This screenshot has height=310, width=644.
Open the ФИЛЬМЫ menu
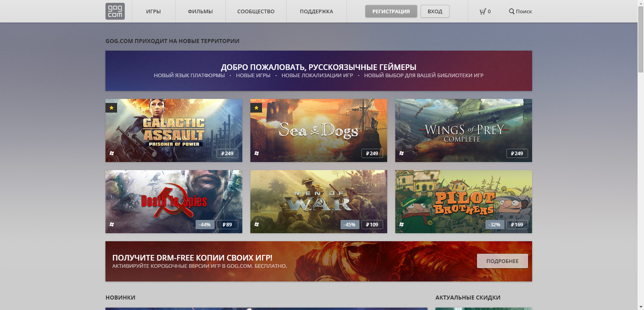click(x=200, y=11)
